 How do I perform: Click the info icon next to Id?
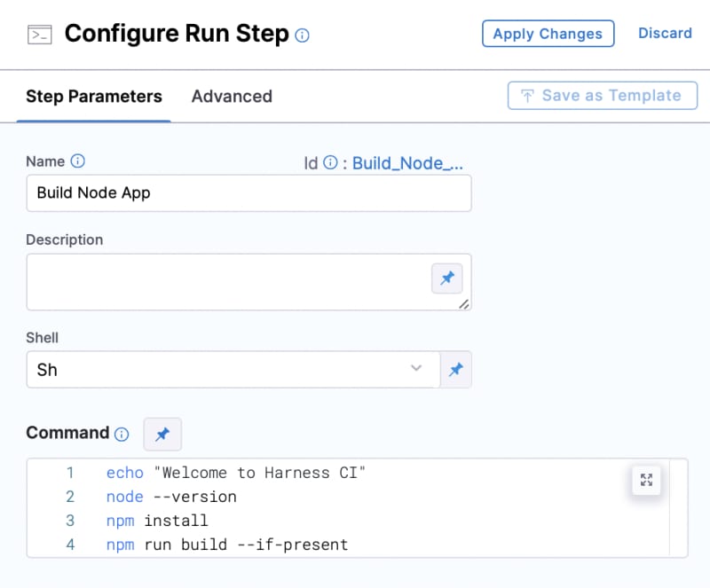[x=330, y=162]
